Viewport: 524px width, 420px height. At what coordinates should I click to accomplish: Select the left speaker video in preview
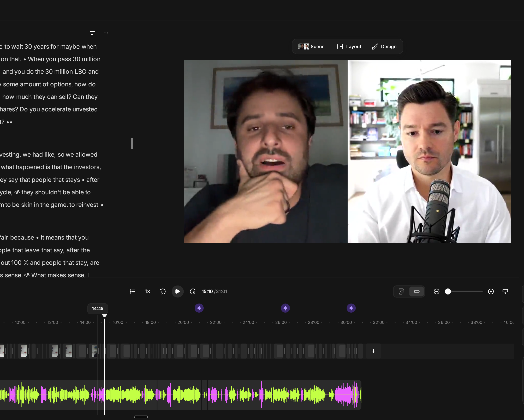(266, 151)
